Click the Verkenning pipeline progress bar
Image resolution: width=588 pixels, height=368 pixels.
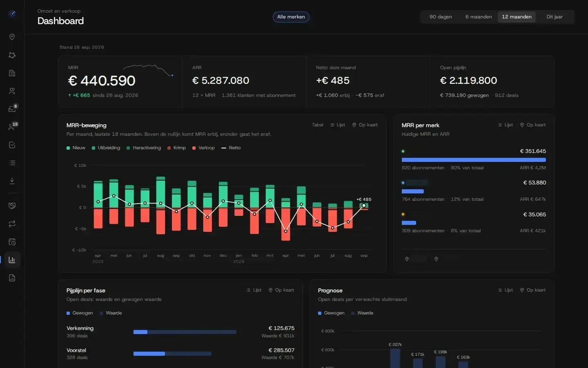[x=185, y=332]
